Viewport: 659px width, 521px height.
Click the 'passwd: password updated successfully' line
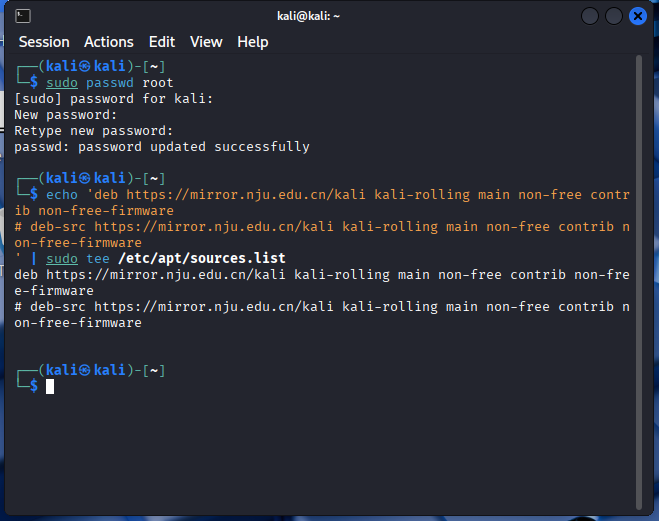162,147
